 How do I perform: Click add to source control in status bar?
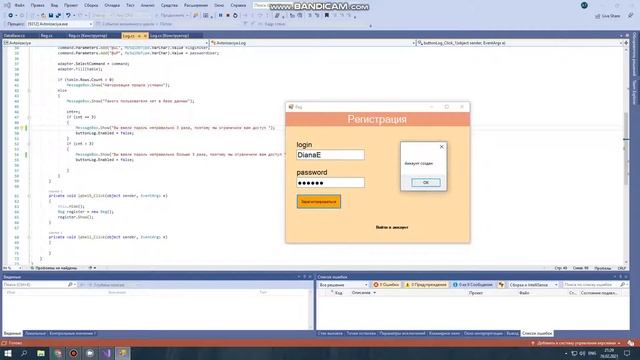pos(576,343)
